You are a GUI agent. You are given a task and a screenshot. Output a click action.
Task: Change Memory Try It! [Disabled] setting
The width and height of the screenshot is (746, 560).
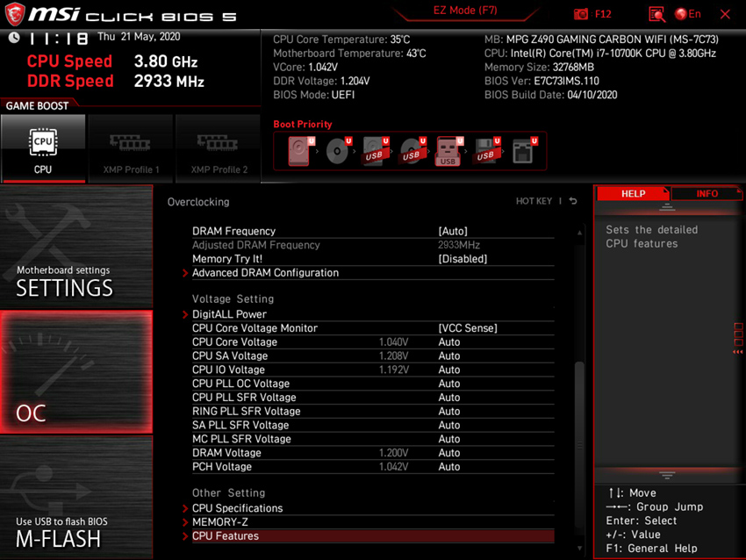(x=463, y=259)
